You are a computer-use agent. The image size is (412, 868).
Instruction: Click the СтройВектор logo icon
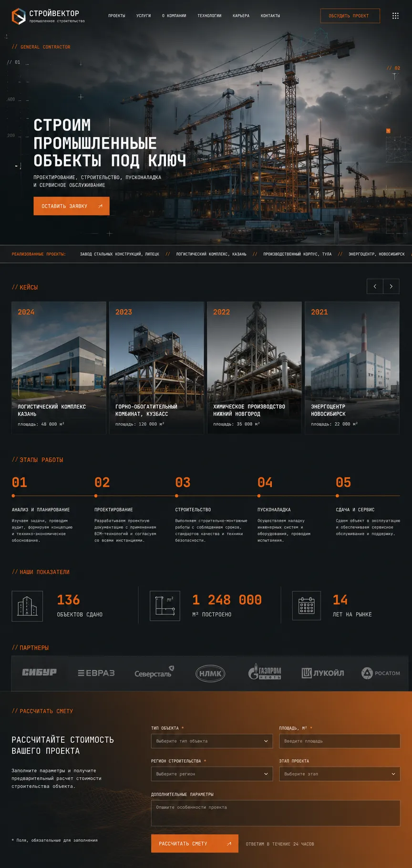pyautogui.click(x=19, y=16)
